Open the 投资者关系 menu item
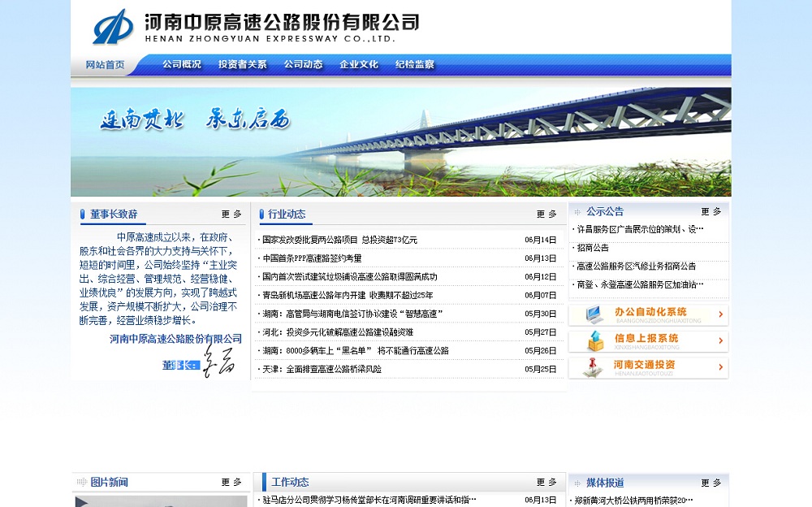Image resolution: width=812 pixels, height=507 pixels. pos(242,64)
